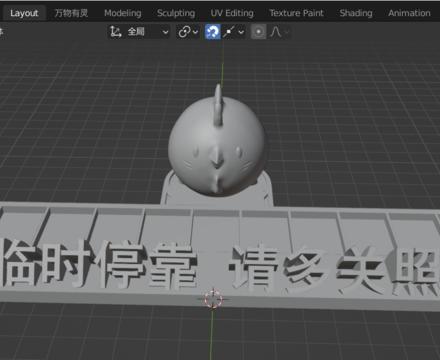Screen dimensions: 440x360
Task: Click the 3D cursor in viewport
Action: pos(213,299)
